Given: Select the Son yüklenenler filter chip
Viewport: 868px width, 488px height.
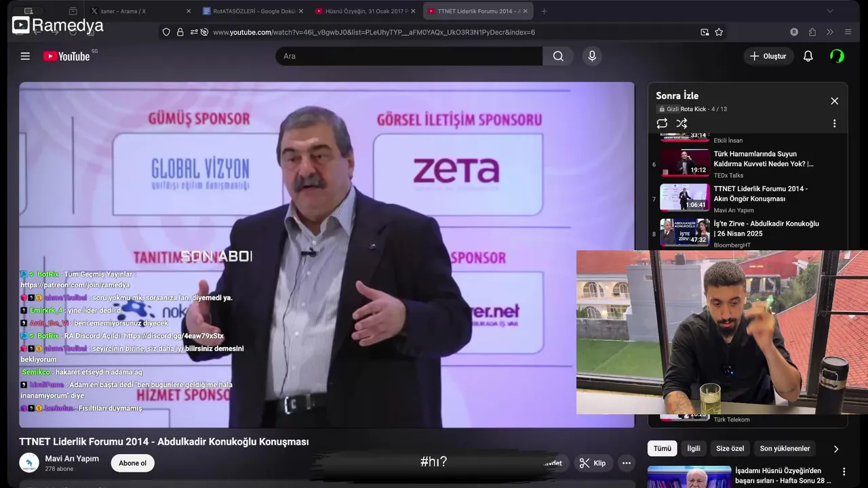Looking at the screenshot, I should tap(785, 448).
